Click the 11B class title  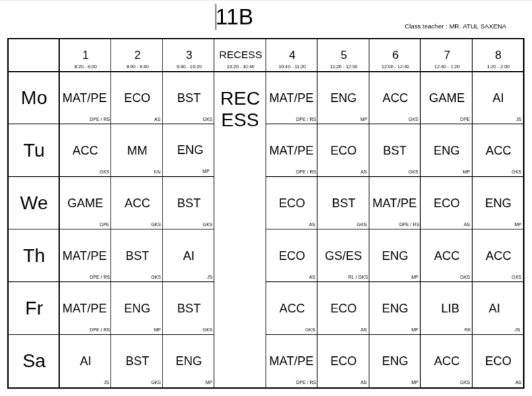(235, 18)
